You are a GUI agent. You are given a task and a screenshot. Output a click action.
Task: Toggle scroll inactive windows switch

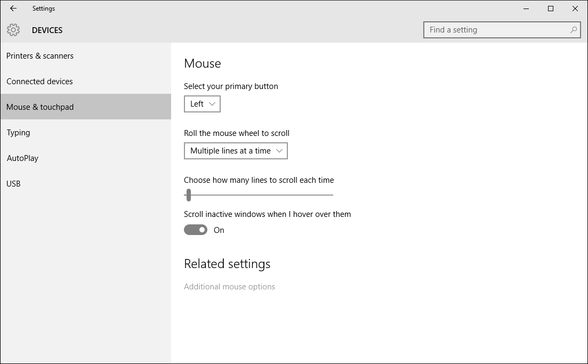coord(195,230)
